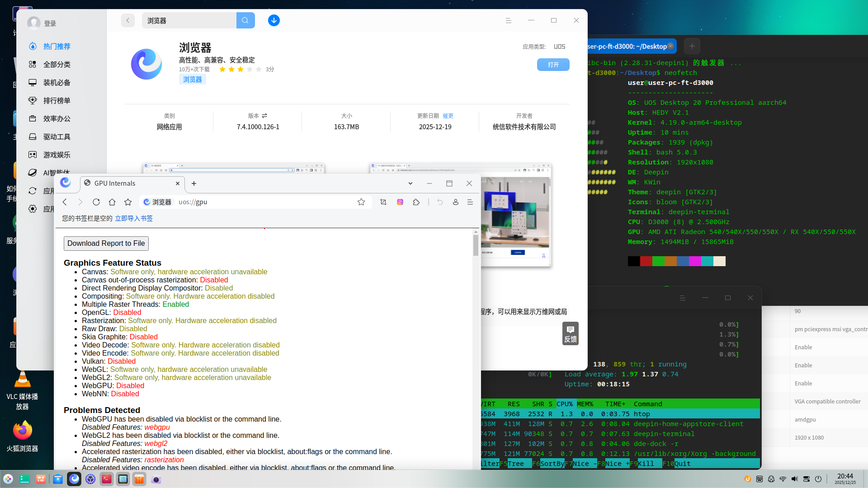Toggle the network icon in the system tray

pyautogui.click(x=783, y=479)
